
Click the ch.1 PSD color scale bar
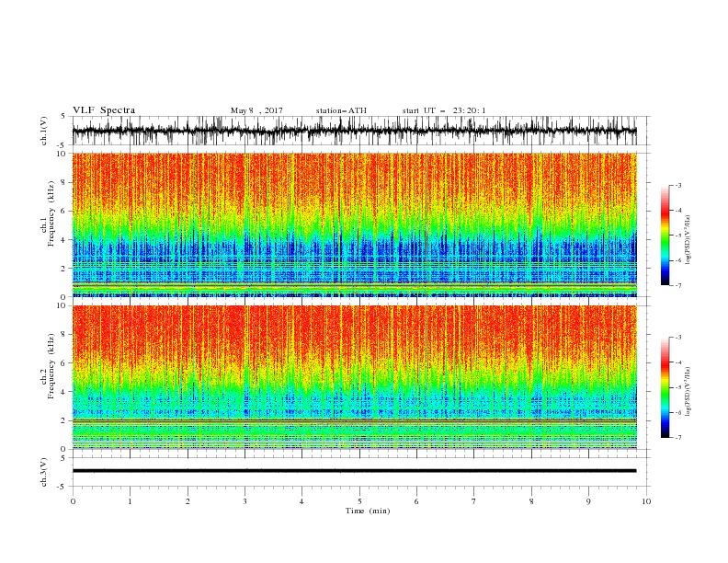(665, 236)
